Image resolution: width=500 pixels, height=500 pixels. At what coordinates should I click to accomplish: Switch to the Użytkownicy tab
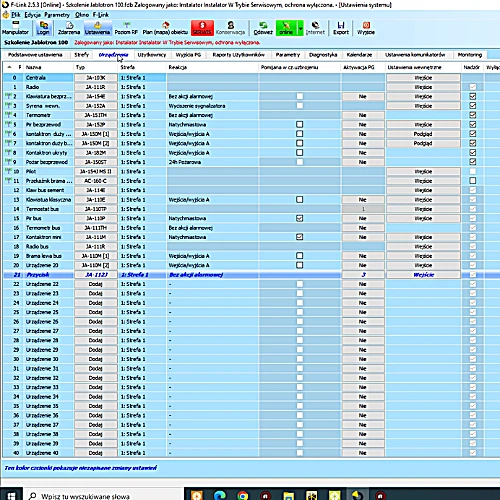[152, 55]
